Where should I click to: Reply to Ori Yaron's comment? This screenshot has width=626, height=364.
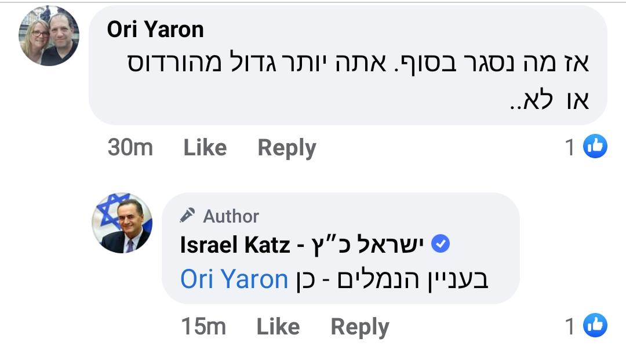(286, 147)
